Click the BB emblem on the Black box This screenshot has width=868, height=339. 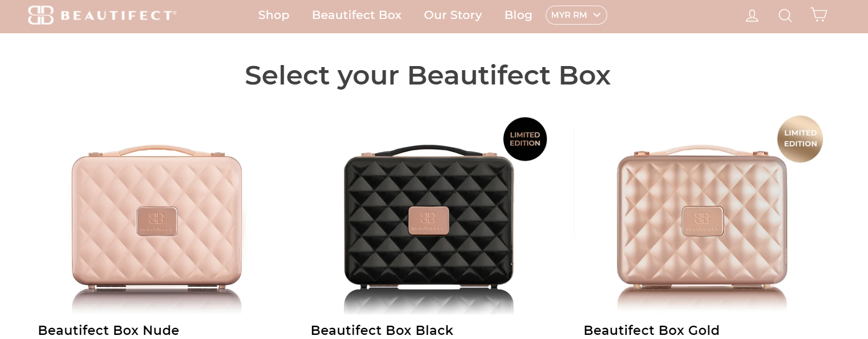coord(429,221)
